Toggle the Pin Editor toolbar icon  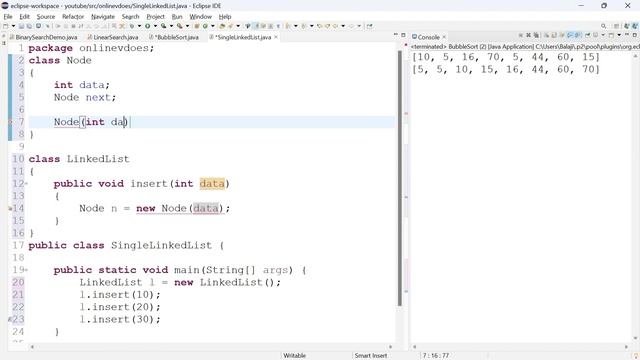point(370,26)
